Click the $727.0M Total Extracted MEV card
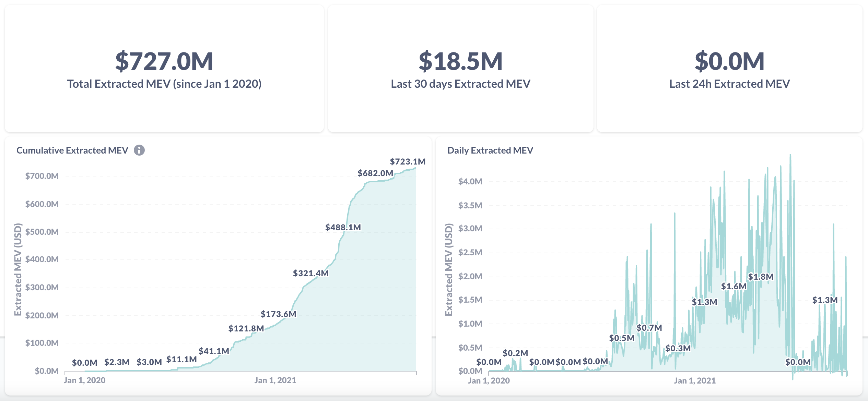 (x=164, y=67)
